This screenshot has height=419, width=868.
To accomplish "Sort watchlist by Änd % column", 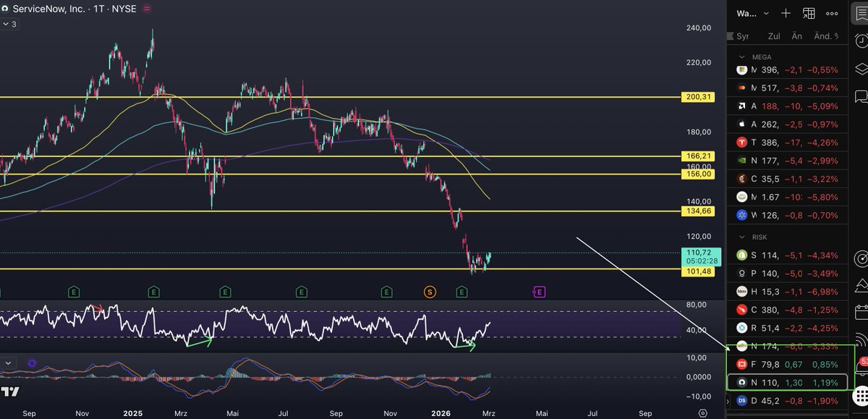I will [x=826, y=36].
